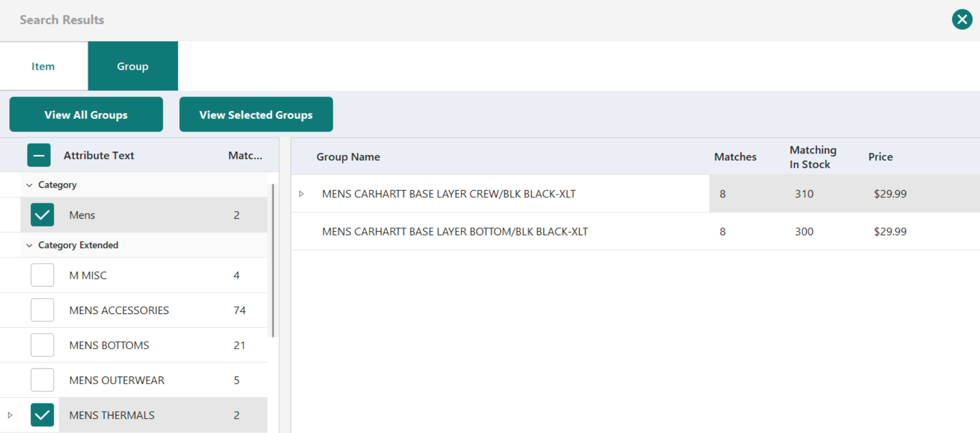Check the MENS OUTERWEAR checkbox
The height and width of the screenshot is (433, 980).
pos(42,380)
